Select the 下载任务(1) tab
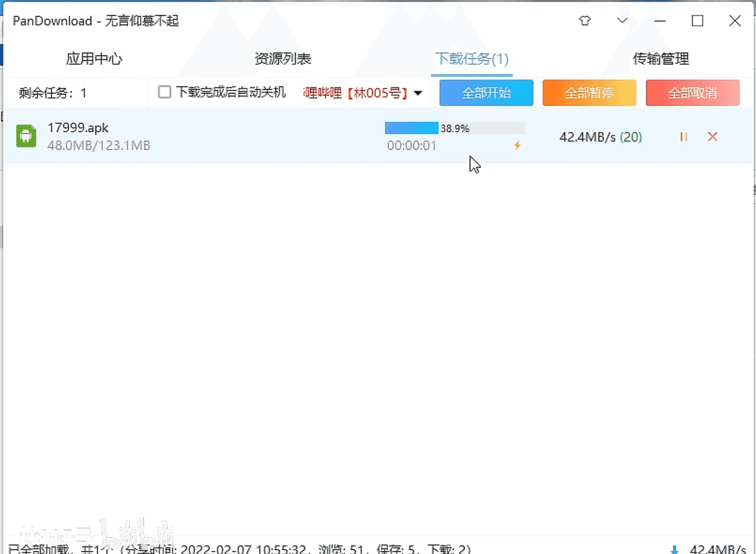 pyautogui.click(x=471, y=59)
